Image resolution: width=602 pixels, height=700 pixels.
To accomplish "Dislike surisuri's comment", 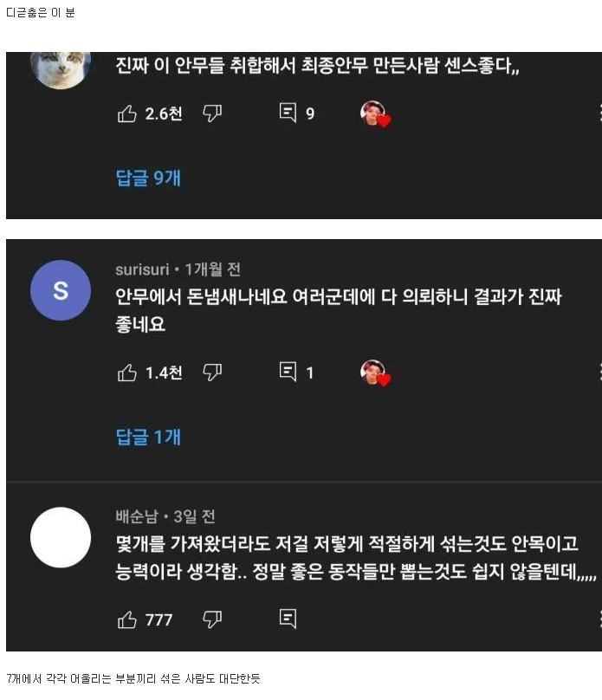I will coord(212,373).
